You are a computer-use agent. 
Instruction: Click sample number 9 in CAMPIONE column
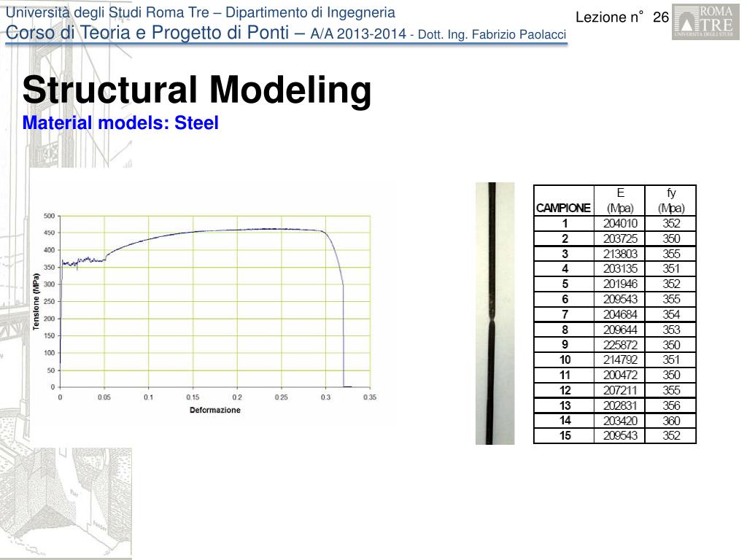tap(565, 345)
